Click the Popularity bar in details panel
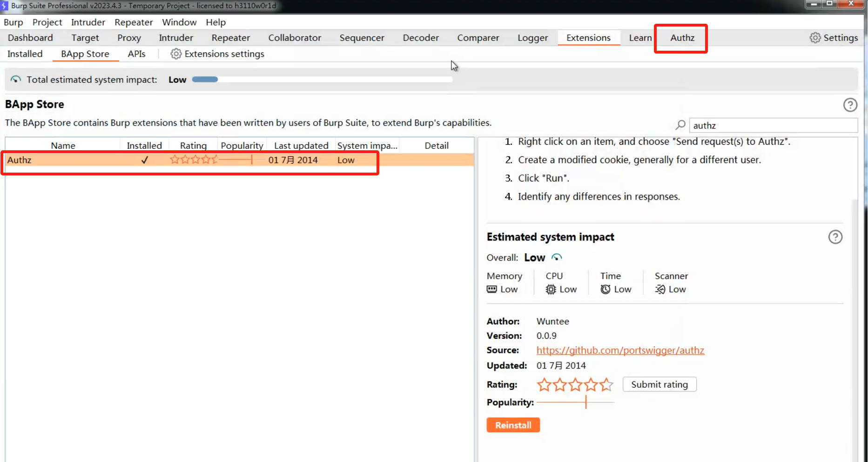The height and width of the screenshot is (462, 868). (x=575, y=402)
